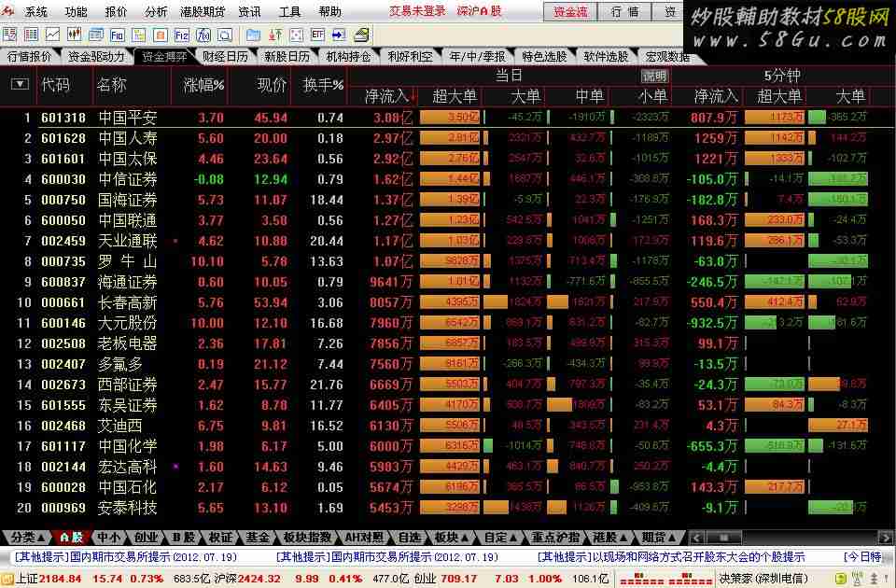Click the news window panel toolbar icon
This screenshot has height=588, width=896.
[x=96, y=35]
